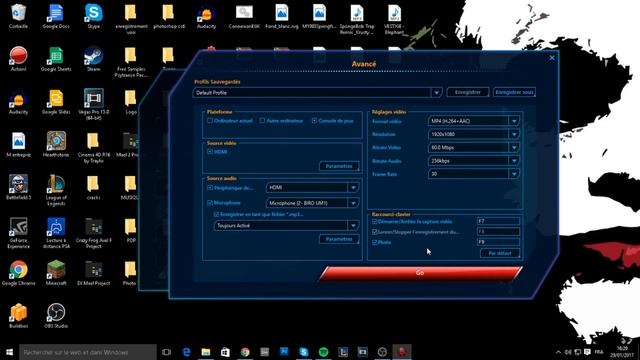Image resolution: width=640 pixels, height=360 pixels.
Task: Open Google Docs desktop shortcut
Action: (56, 16)
